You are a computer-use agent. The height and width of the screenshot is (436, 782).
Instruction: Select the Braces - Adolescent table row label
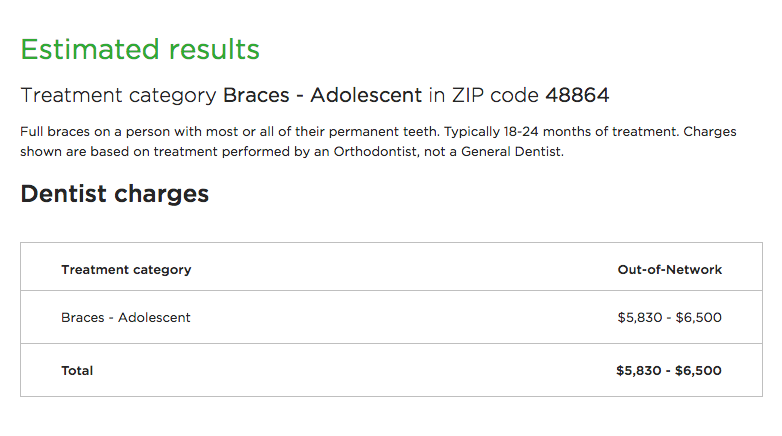[126, 318]
